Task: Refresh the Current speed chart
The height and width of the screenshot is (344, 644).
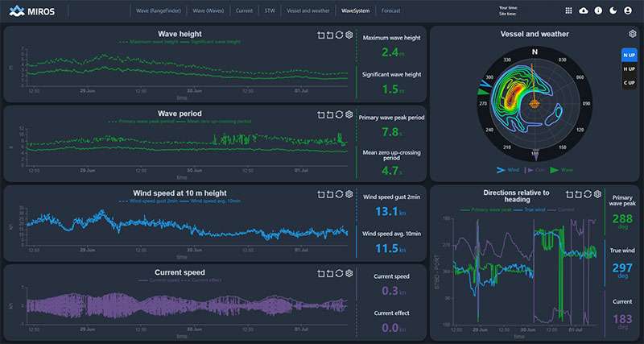Action: [339, 273]
